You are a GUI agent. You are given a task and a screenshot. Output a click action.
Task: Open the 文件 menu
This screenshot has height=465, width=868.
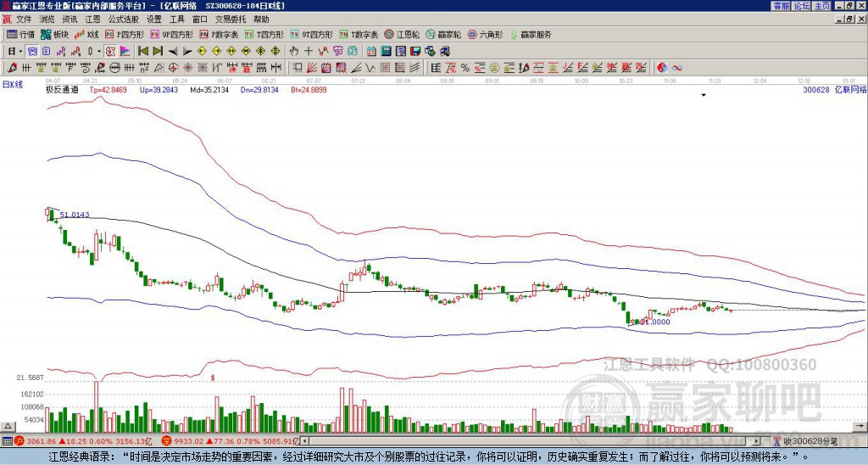pos(24,20)
